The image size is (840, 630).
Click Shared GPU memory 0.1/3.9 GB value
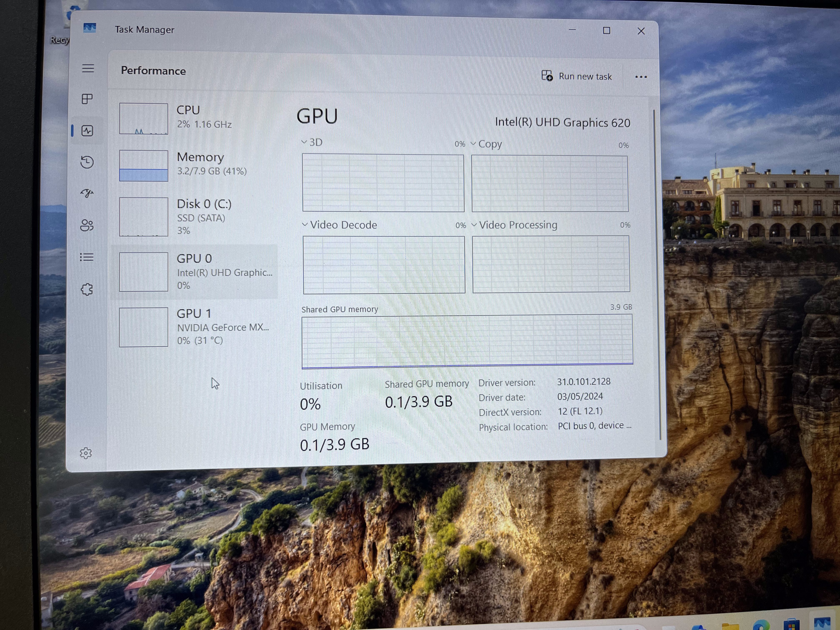tap(419, 402)
